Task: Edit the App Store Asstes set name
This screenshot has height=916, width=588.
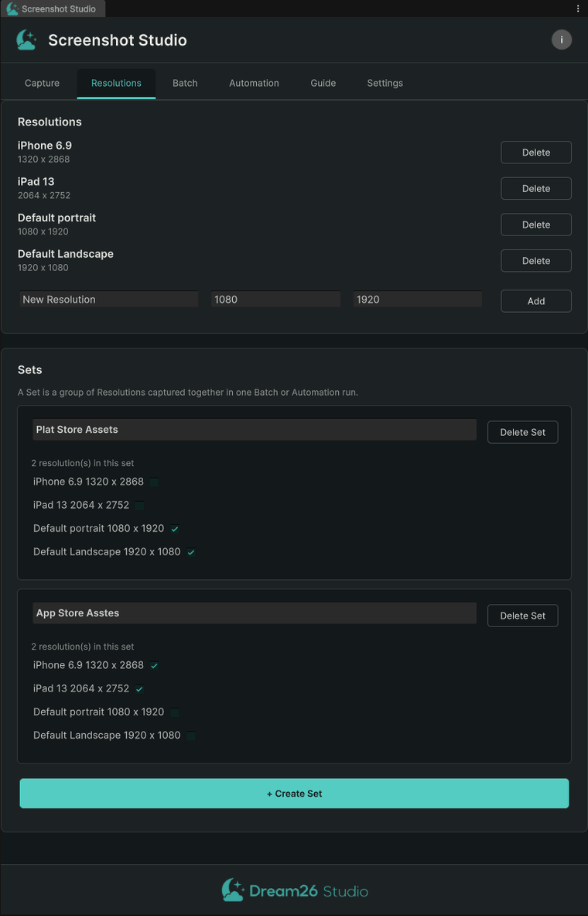Action: (x=255, y=612)
